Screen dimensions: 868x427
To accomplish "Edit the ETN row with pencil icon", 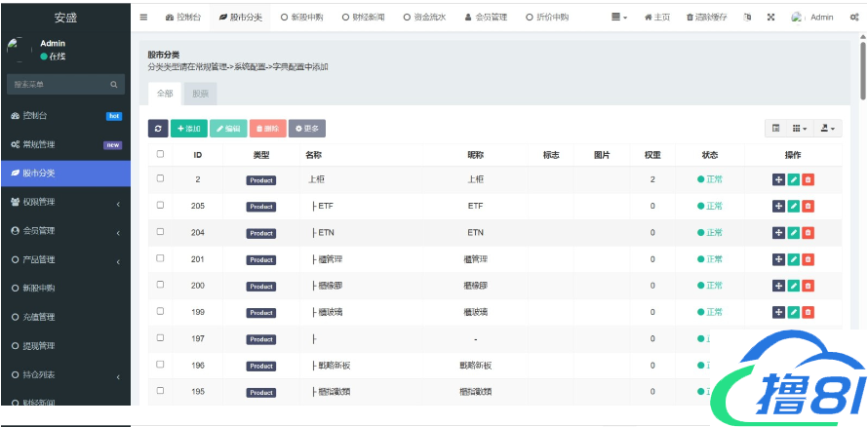I will click(x=793, y=233).
